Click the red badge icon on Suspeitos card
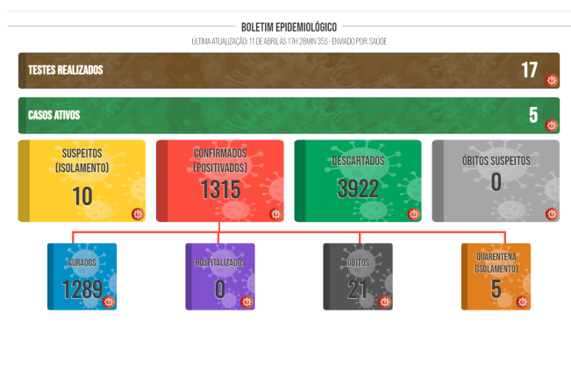This screenshot has width=571, height=392. pos(138,214)
